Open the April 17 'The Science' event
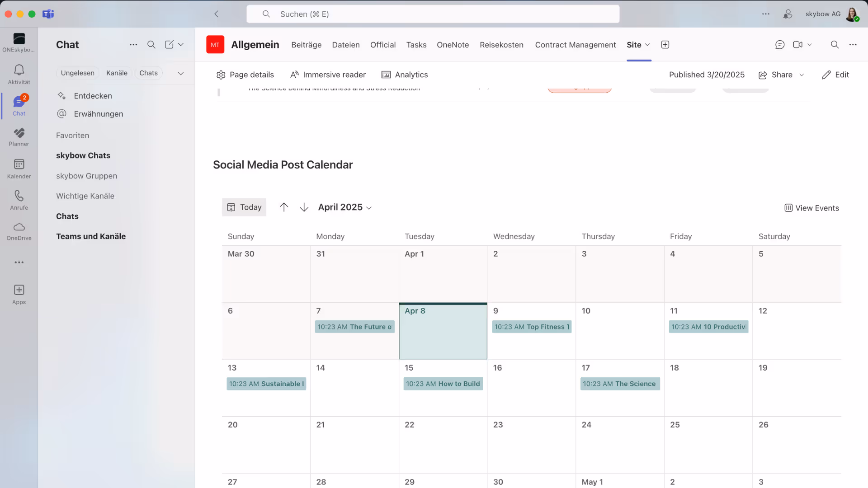This screenshot has width=868, height=488. (620, 384)
